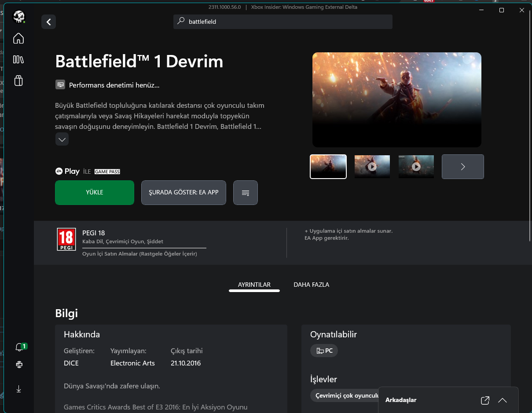532x413 pixels.
Task: Open the profile avatar in the sidebar
Action: 19,17
